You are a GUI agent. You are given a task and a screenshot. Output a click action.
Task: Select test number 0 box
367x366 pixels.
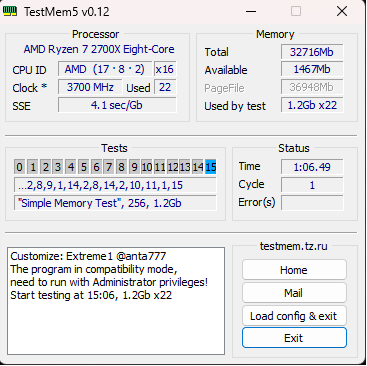[x=20, y=167]
